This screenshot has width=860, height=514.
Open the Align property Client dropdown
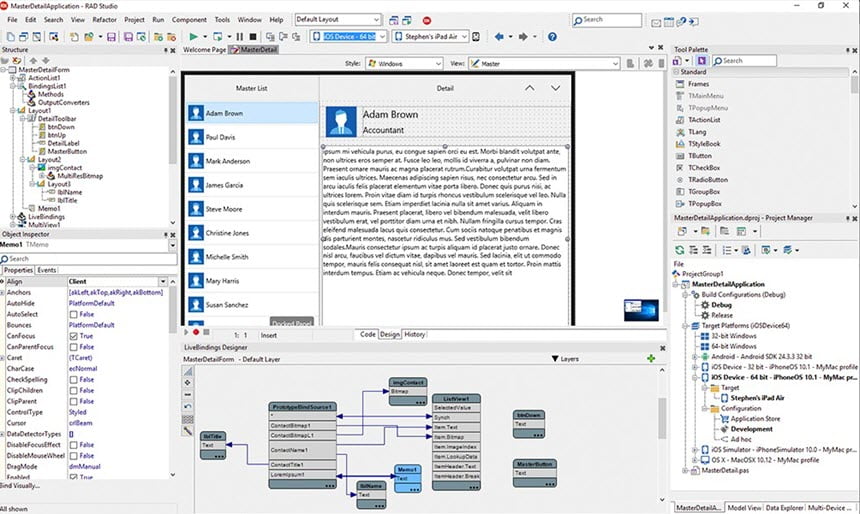pos(163,281)
